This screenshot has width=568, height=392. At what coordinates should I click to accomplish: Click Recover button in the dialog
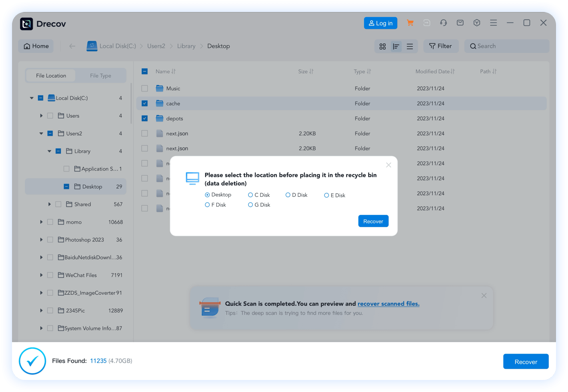coord(373,221)
